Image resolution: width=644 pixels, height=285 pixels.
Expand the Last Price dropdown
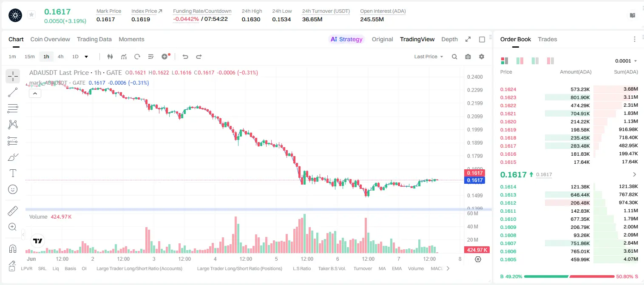coord(429,57)
